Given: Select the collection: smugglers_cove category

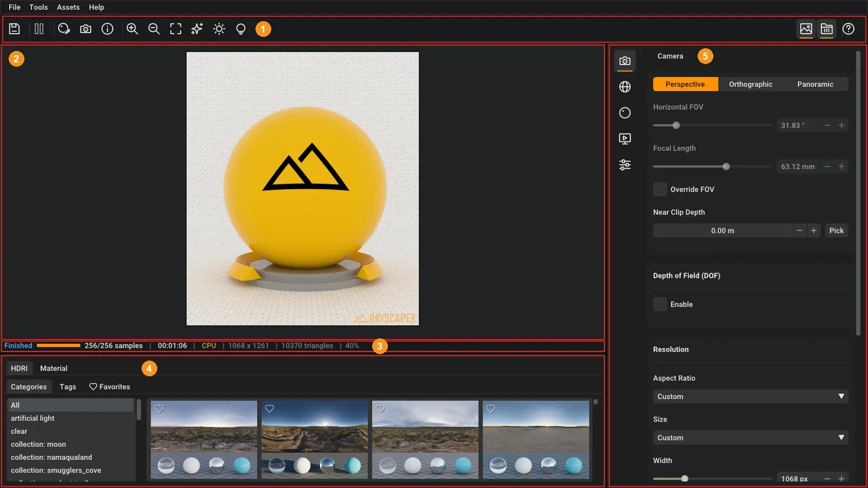Looking at the screenshot, I should tap(70, 470).
